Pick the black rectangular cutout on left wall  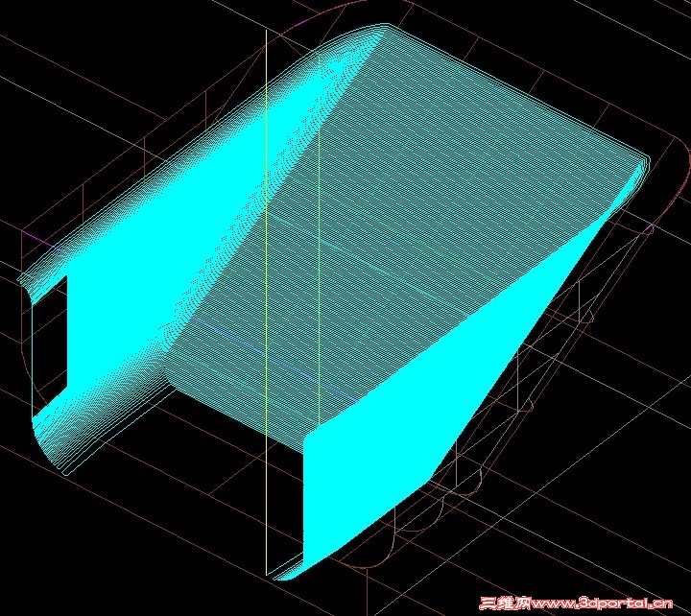49,344
